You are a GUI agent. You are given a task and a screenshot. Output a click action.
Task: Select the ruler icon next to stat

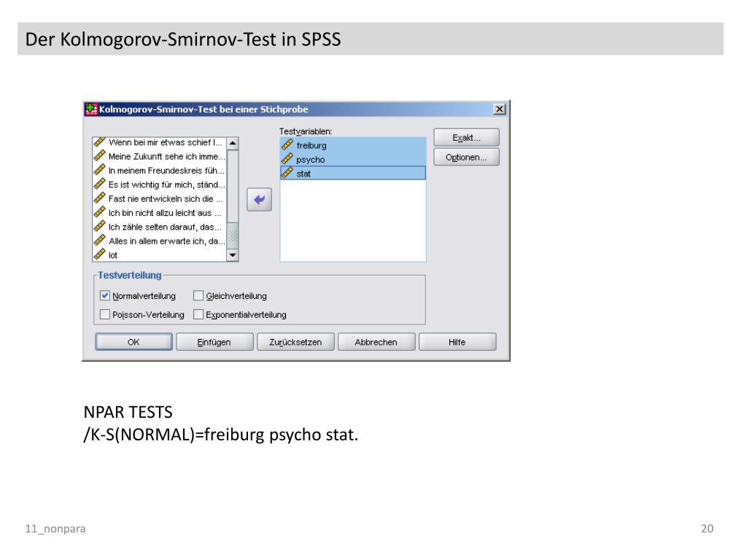287,173
